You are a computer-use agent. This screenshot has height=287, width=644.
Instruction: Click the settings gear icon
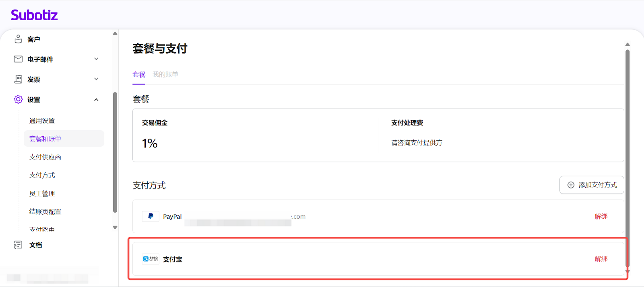[18, 99]
